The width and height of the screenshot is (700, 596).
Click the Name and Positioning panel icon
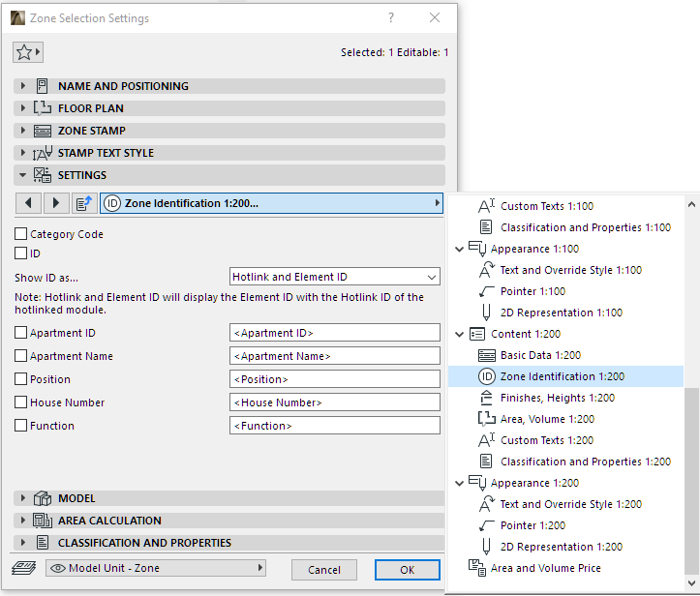click(x=42, y=86)
